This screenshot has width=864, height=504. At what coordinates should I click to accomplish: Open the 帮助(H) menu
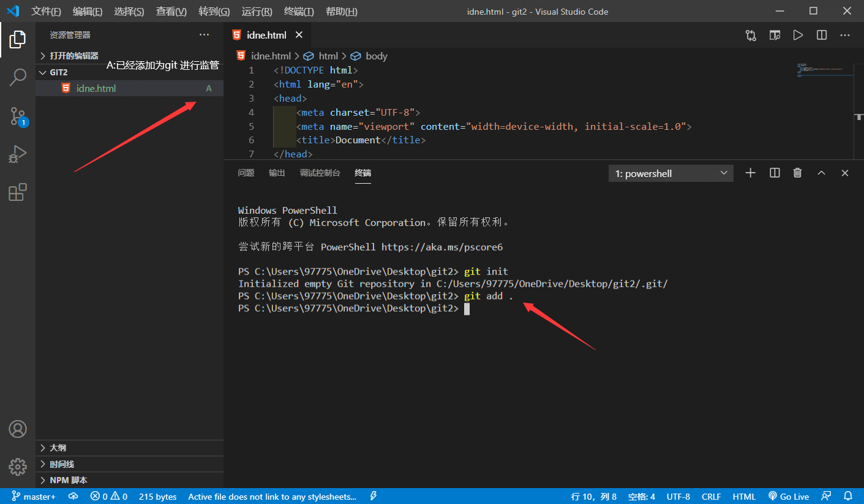342,12
